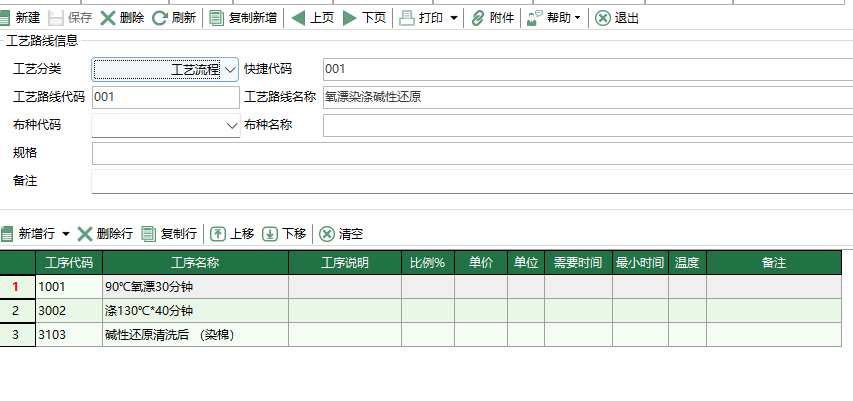853x401 pixels.
Task: Click the 备注 input field
Action: 472,181
